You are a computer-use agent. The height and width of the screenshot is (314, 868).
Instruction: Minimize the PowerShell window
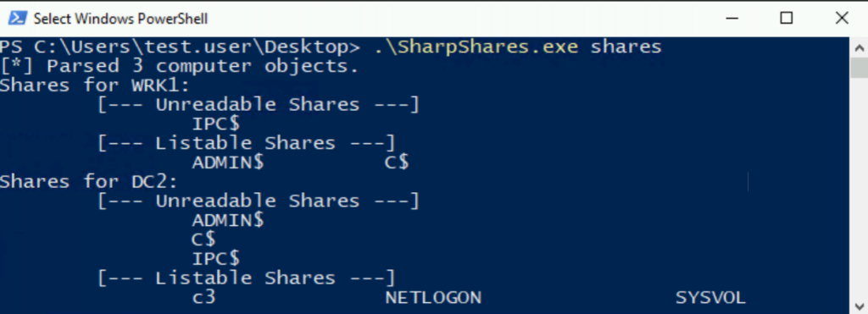coord(732,19)
